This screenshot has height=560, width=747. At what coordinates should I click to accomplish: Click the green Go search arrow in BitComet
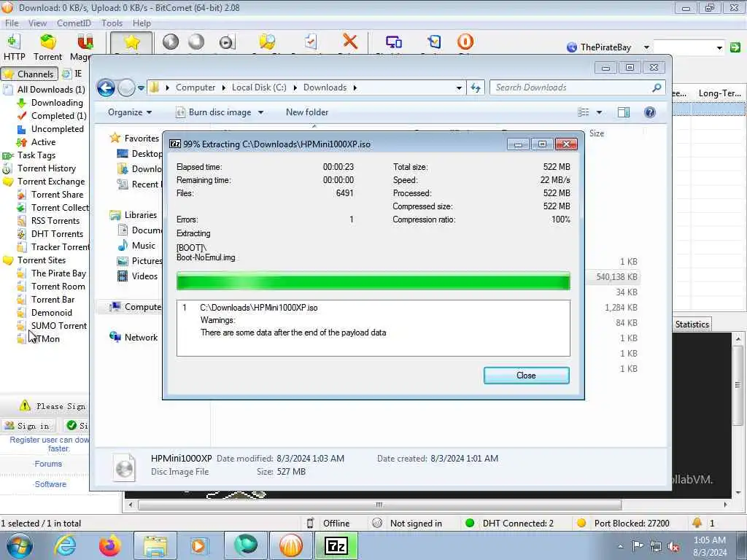[735, 47]
